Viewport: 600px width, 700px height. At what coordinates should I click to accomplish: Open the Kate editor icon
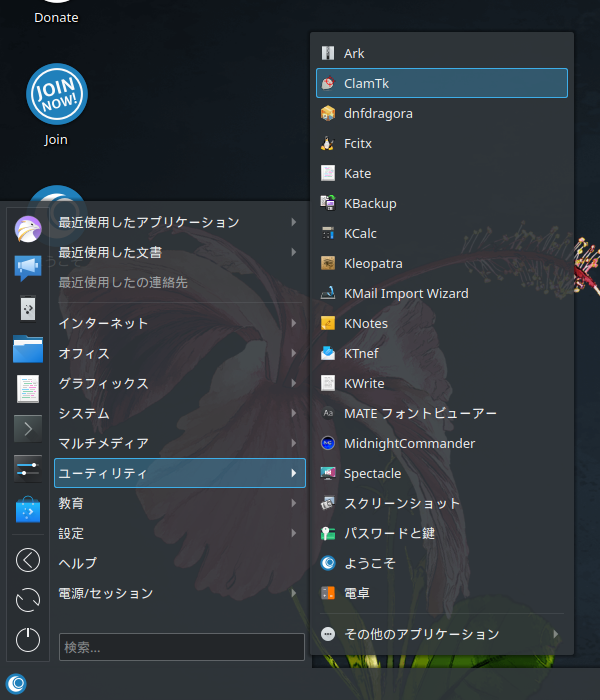328,173
